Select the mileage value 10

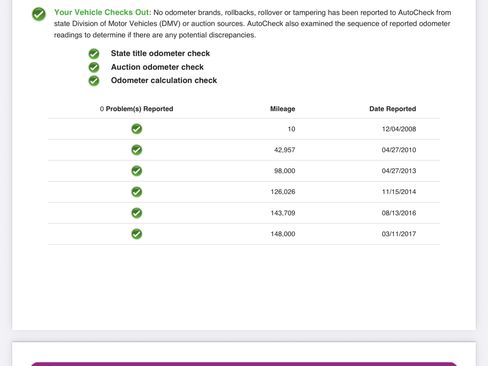click(x=291, y=129)
